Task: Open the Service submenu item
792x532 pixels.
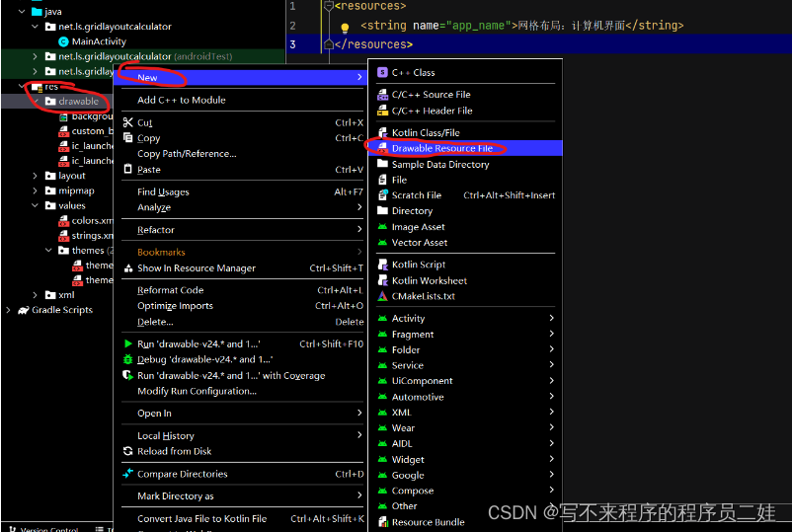Action: [465, 365]
